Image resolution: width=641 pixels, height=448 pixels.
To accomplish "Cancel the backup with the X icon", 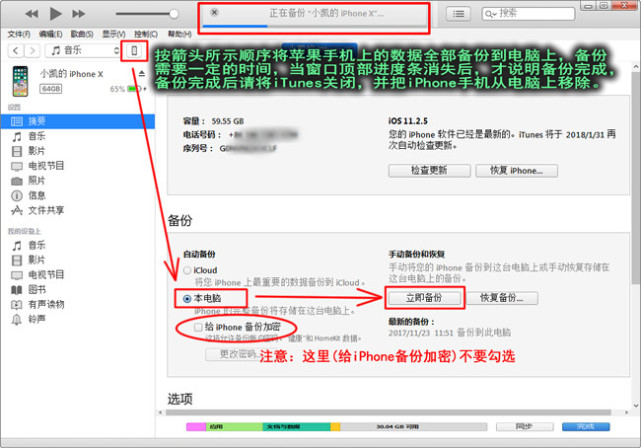I will point(214,12).
